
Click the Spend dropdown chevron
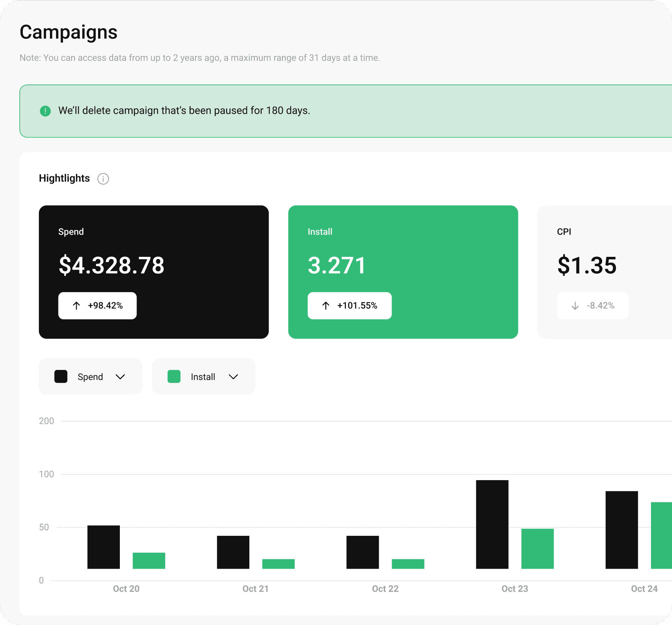tap(121, 377)
